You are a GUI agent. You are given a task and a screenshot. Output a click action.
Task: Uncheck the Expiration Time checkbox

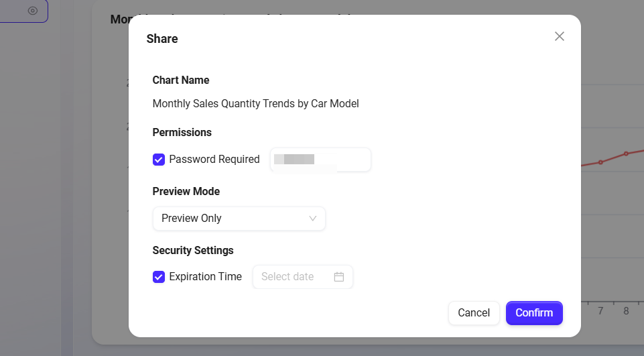pyautogui.click(x=159, y=277)
